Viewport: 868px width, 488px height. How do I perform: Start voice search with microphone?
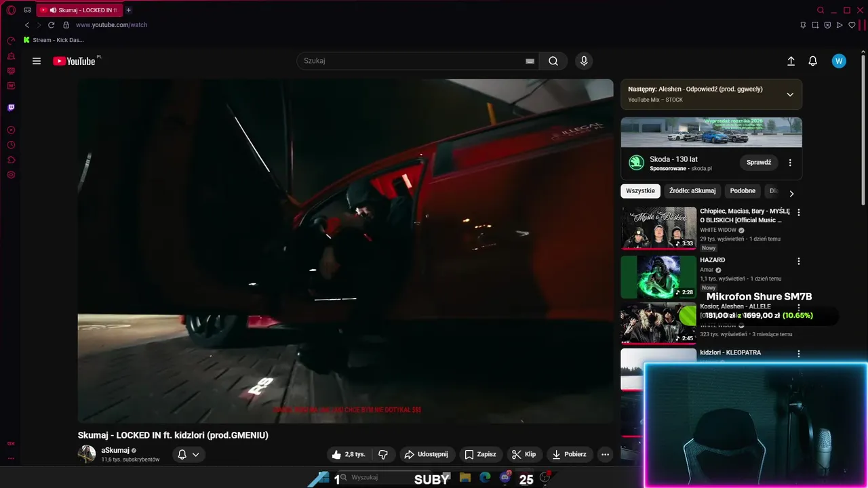click(x=584, y=61)
